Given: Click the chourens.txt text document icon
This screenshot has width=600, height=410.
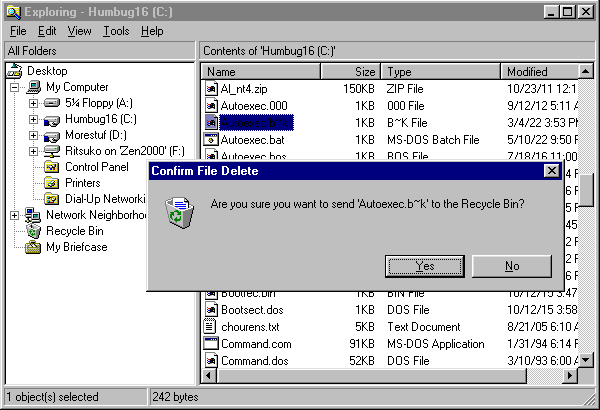Looking at the screenshot, I should (x=211, y=327).
